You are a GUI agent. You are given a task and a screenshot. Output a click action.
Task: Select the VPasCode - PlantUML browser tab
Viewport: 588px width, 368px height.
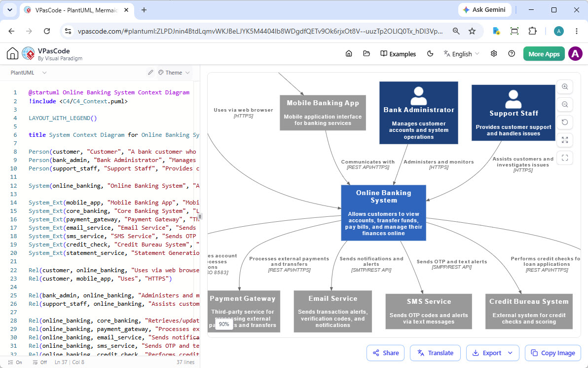[76, 10]
